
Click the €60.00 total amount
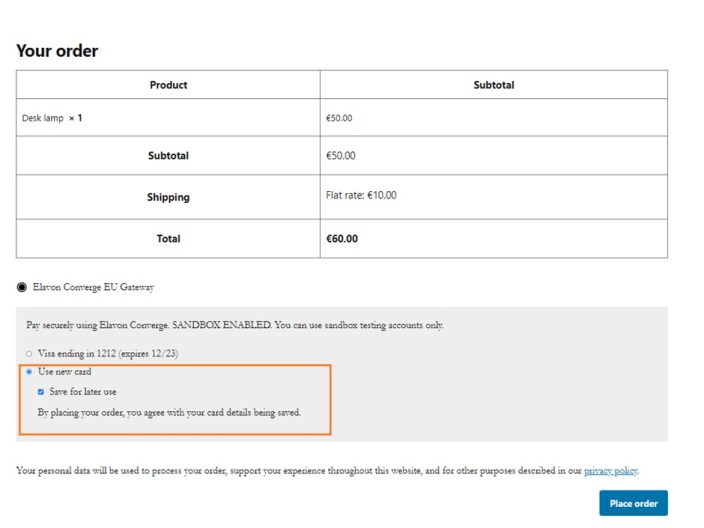click(342, 239)
